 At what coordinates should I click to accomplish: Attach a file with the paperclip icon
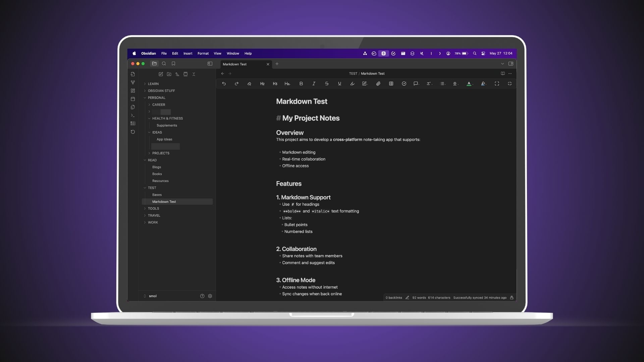(x=378, y=84)
